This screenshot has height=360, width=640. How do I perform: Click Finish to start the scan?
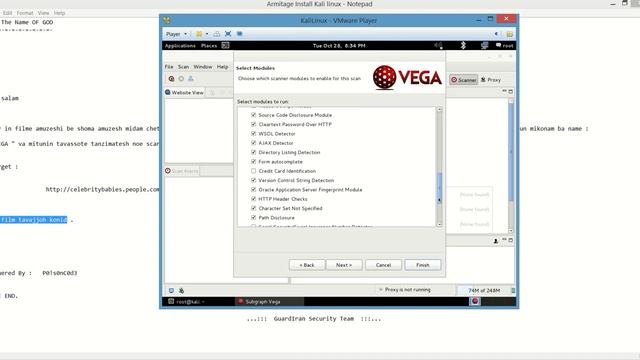(423, 265)
